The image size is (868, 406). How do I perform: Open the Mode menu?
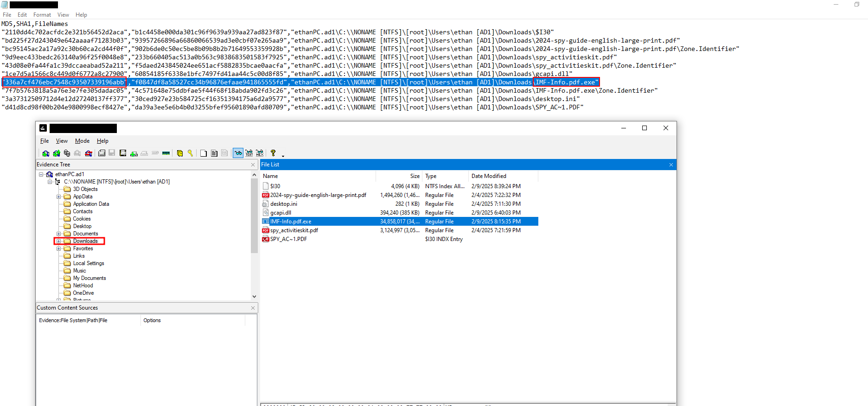click(x=82, y=141)
